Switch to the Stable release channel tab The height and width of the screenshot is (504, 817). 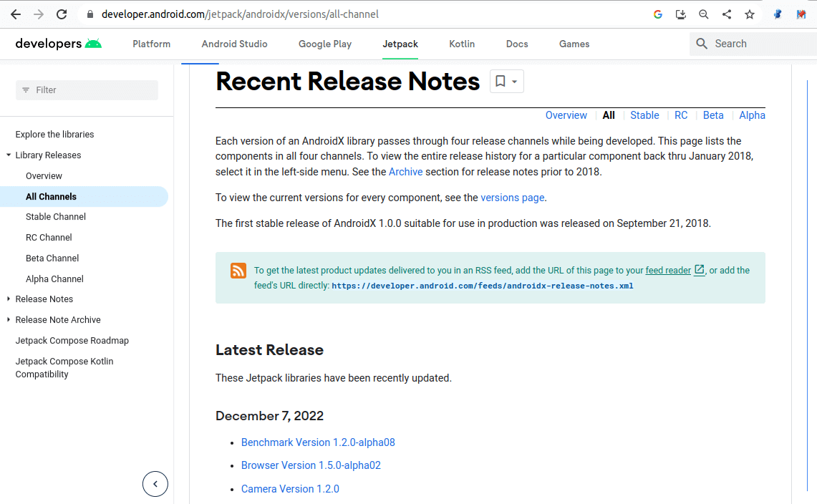(644, 115)
